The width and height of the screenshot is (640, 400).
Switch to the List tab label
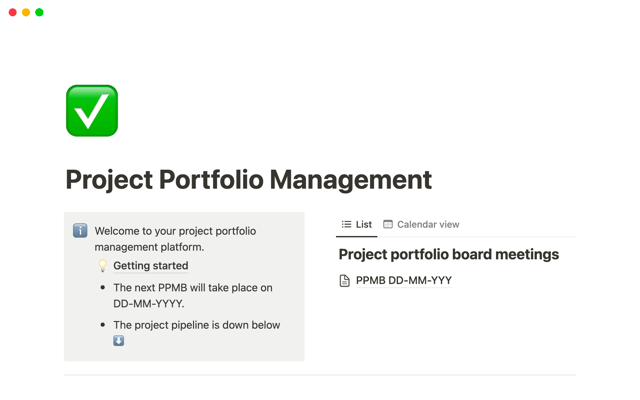point(363,225)
